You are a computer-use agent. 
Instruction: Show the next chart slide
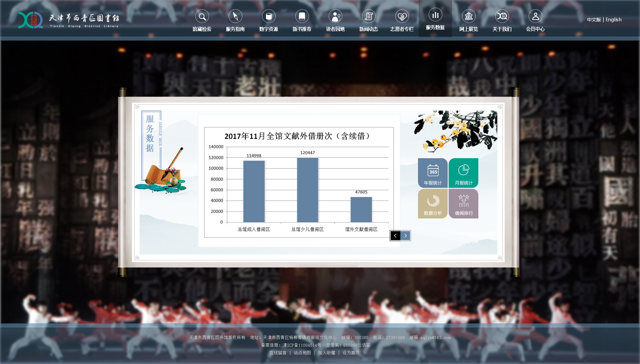tap(406, 236)
